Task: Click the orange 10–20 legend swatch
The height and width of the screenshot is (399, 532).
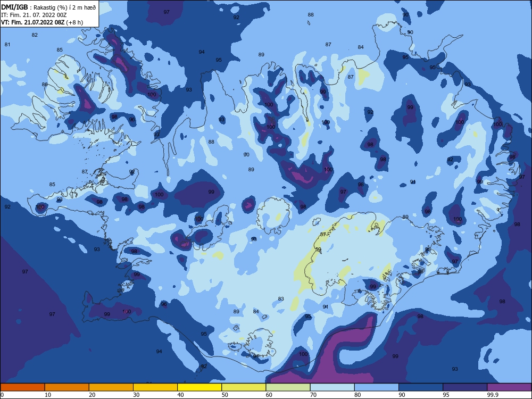Action: [67, 387]
